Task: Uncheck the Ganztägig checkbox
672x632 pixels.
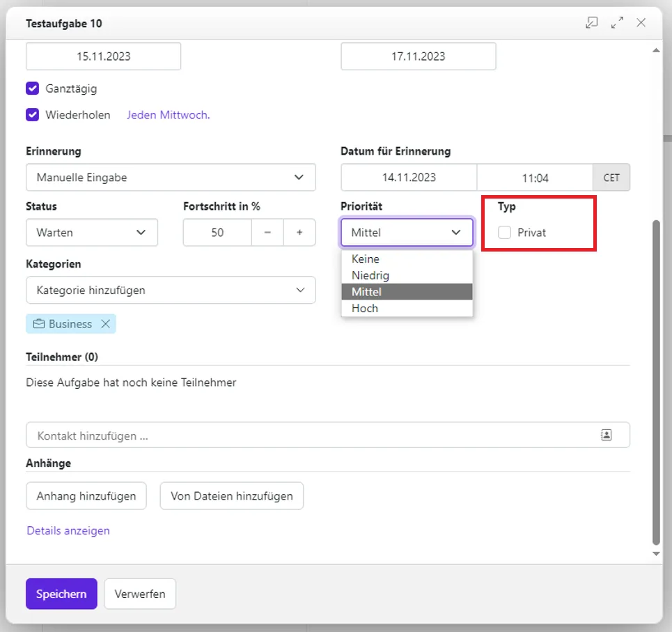Action: click(x=33, y=88)
